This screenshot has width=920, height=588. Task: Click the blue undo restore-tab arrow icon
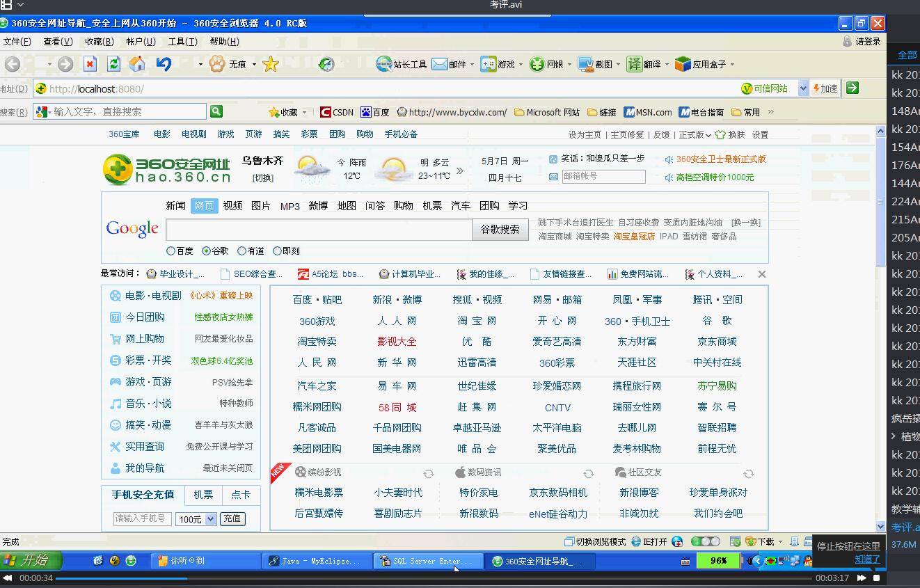coord(164,64)
